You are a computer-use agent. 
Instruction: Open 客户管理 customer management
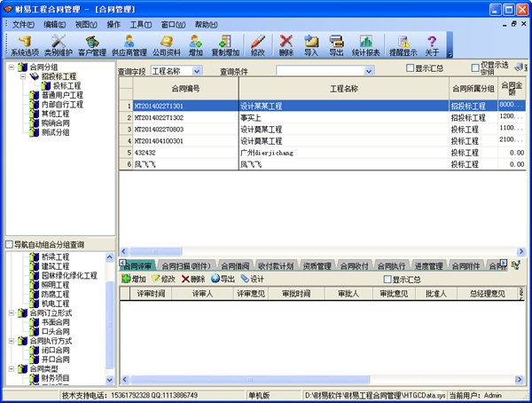pyautogui.click(x=92, y=45)
